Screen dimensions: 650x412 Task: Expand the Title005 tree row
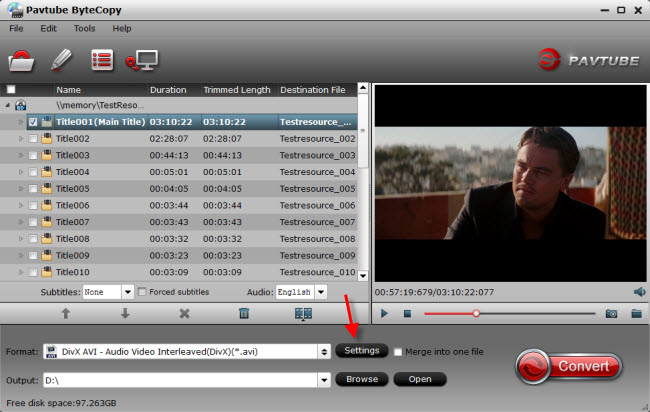[x=20, y=189]
